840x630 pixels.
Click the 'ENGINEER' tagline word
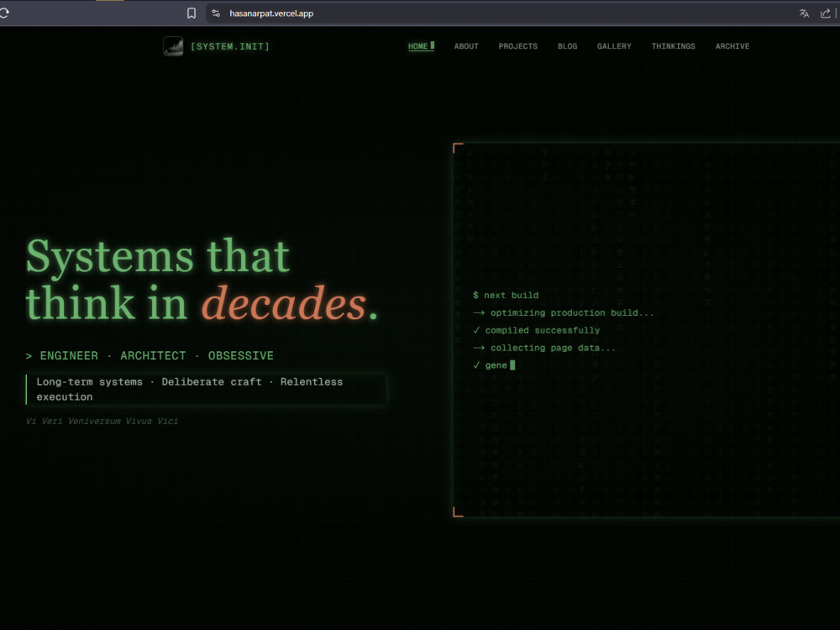tap(69, 355)
